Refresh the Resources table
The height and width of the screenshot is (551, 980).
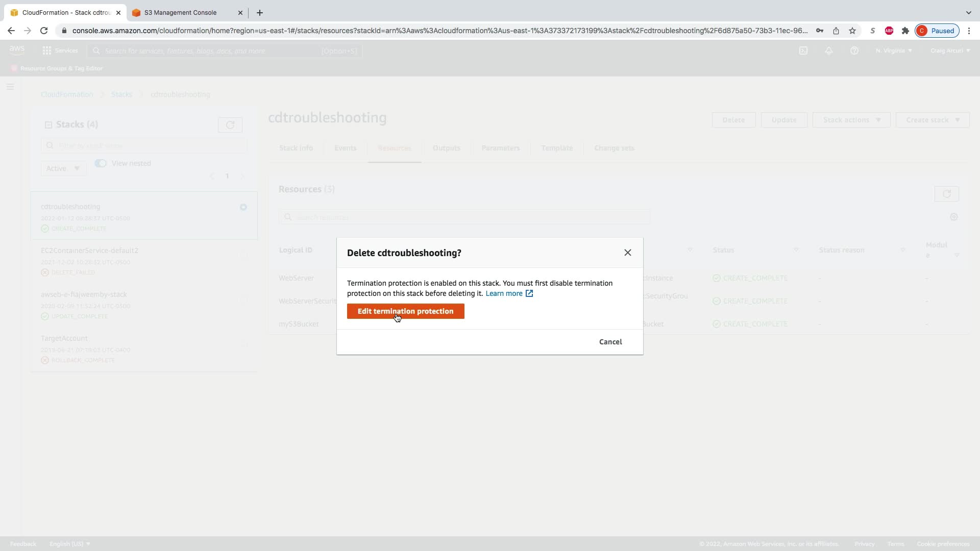tap(946, 194)
